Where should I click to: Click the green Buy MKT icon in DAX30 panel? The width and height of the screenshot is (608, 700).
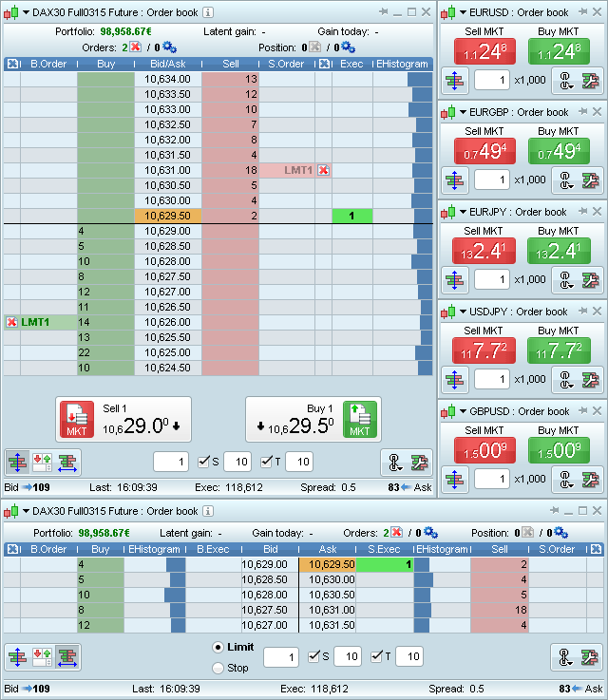coord(360,419)
